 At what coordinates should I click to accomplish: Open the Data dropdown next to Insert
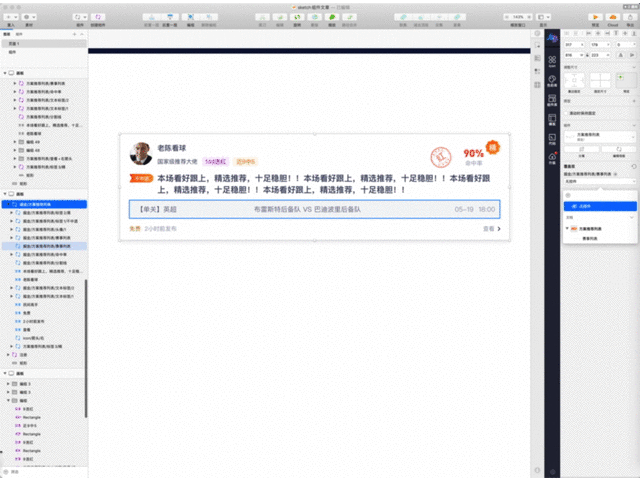[x=29, y=17]
